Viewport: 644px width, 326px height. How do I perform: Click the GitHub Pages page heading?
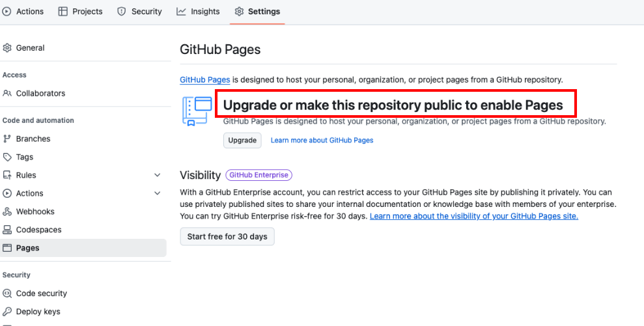(220, 50)
